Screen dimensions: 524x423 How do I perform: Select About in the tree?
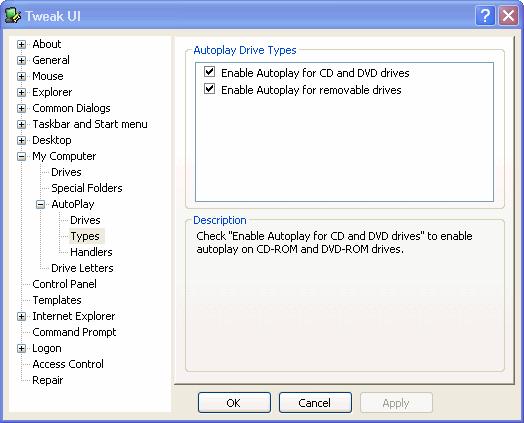click(46, 44)
